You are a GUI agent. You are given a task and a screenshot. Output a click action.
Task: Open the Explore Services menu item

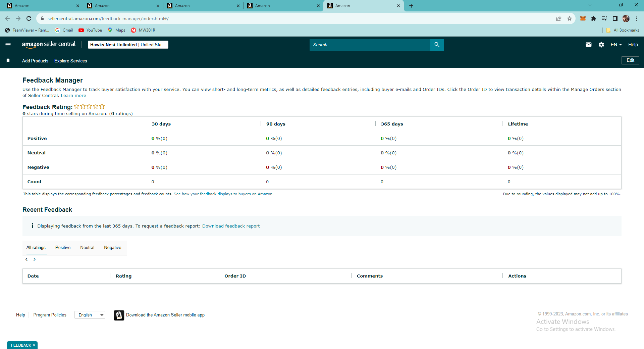[x=71, y=61]
